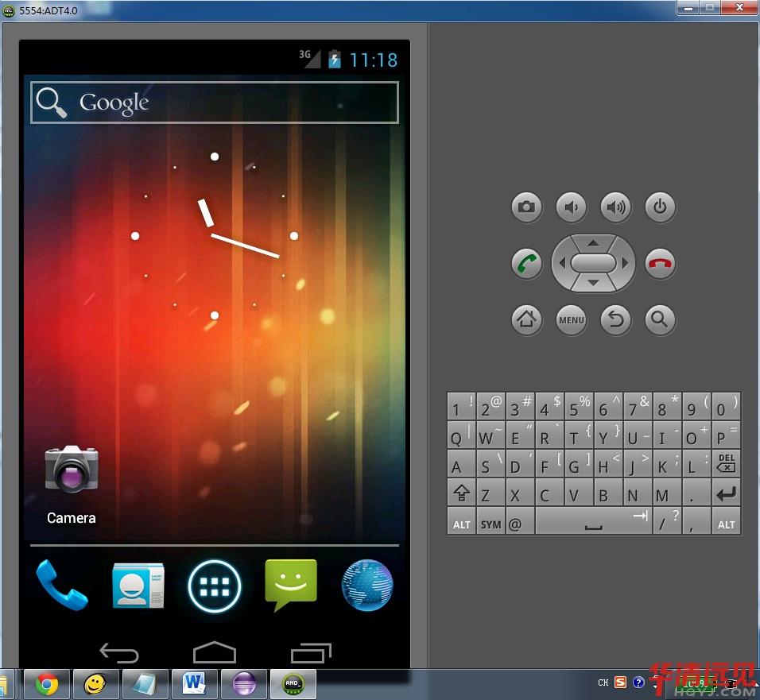The width and height of the screenshot is (760, 700).
Task: Tap the recent apps navigation button
Action: pyautogui.click(x=310, y=653)
